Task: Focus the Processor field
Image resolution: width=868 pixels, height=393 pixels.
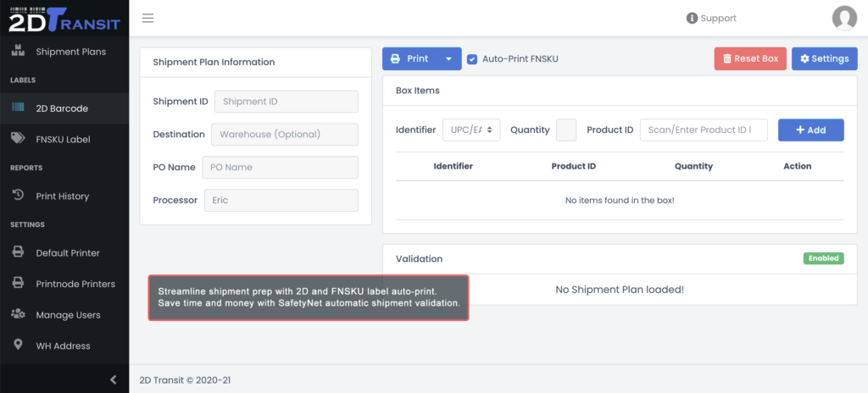Action: tap(281, 201)
